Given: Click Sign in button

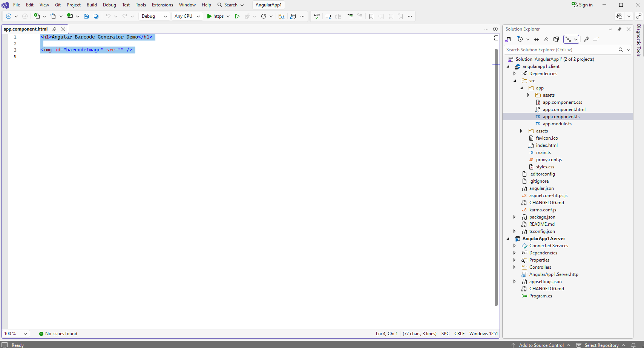Looking at the screenshot, I should pyautogui.click(x=582, y=5).
